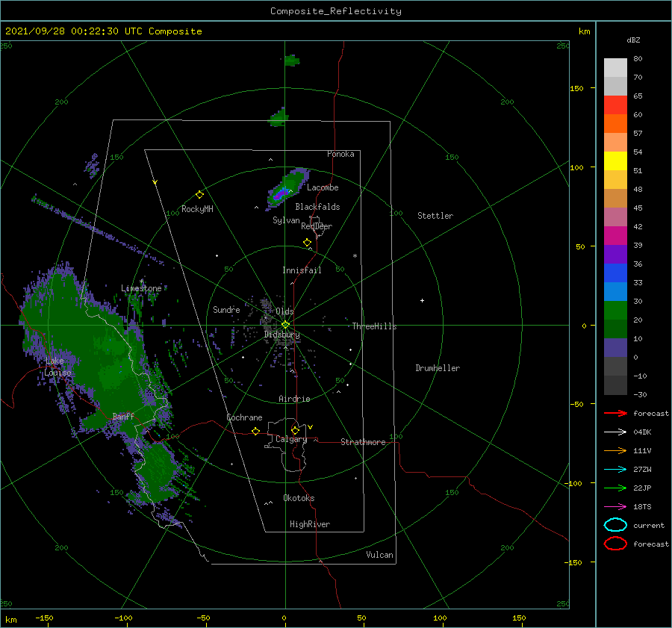The height and width of the screenshot is (628, 672).
Task: Select the magenta 39-42 dBZ swatch
Action: [615, 236]
